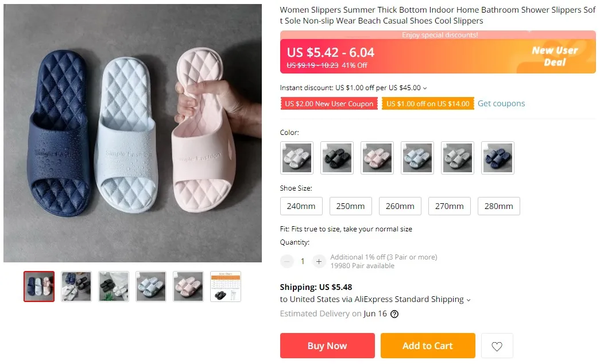This screenshot has height=364, width=600.
Task: Add the slippers to cart
Action: point(428,346)
